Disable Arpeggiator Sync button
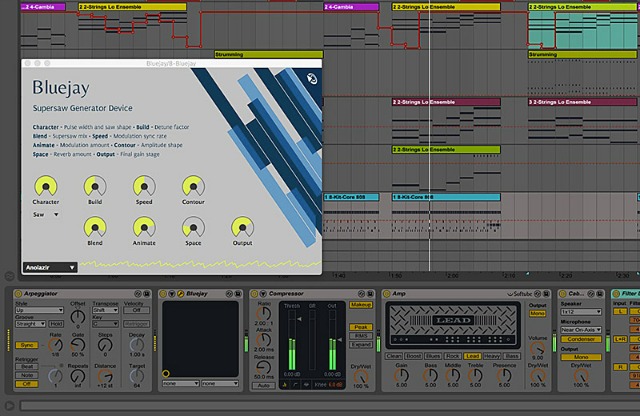 click(27, 345)
